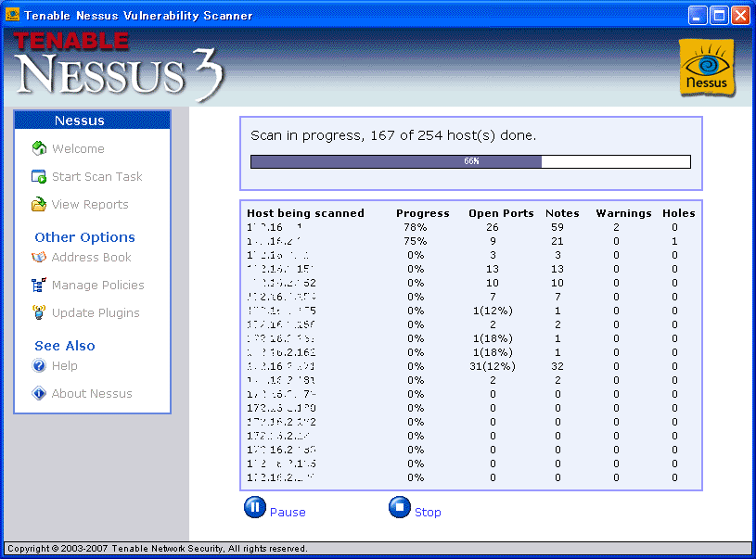Click the open ports value 9
This screenshot has width=756, height=559.
click(x=493, y=241)
